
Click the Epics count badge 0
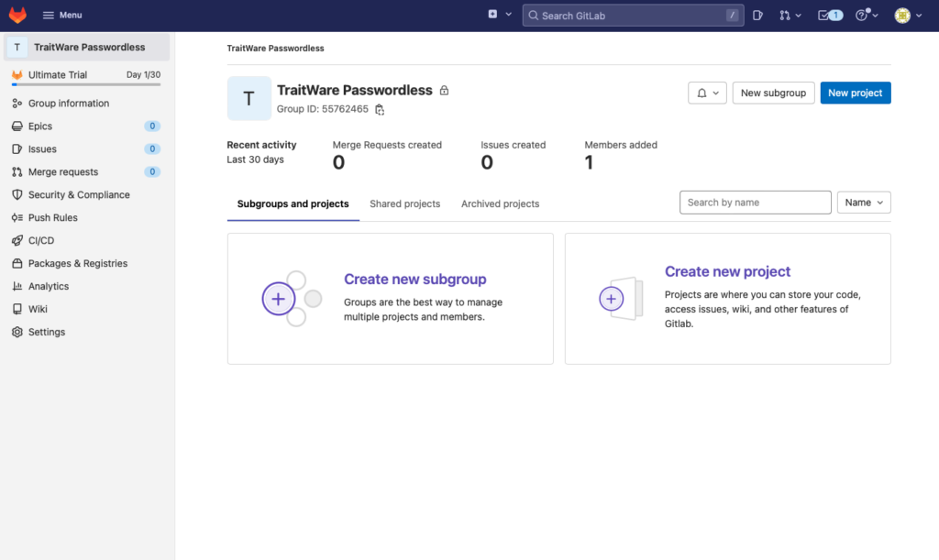tap(152, 126)
